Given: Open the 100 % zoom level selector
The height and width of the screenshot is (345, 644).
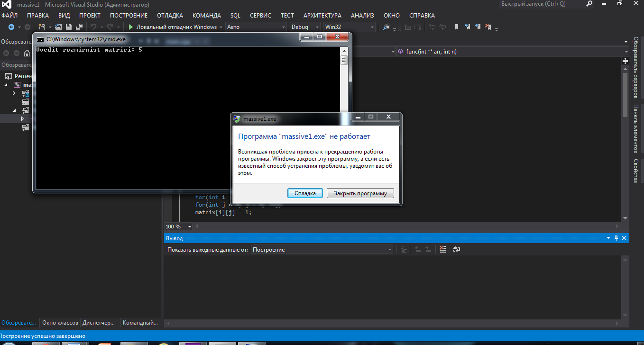Looking at the screenshot, I should pos(175,227).
